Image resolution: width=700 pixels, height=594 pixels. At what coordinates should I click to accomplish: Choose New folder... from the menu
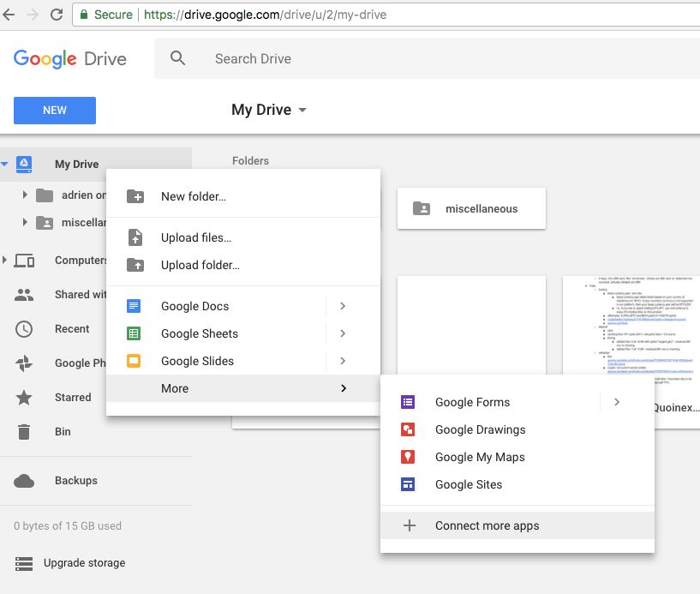[243, 196]
